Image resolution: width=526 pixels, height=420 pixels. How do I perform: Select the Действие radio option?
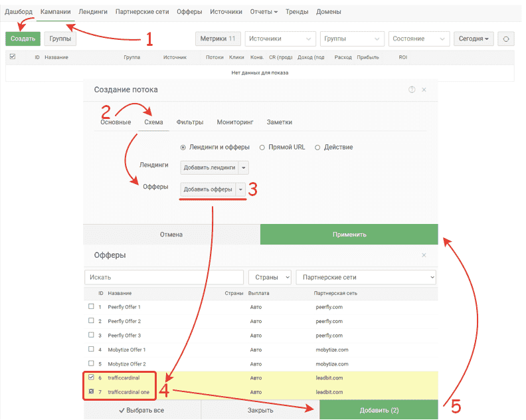(317, 147)
